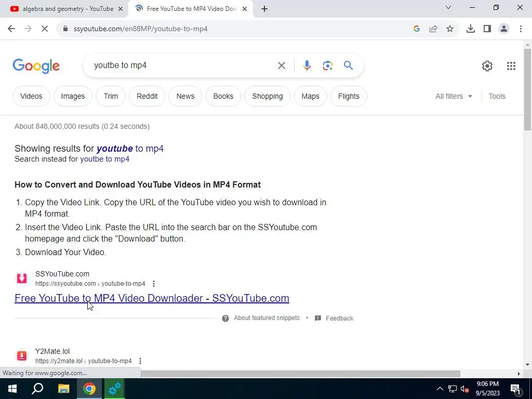The height and width of the screenshot is (399, 532).
Task: Click the SSYouTube.com favicon
Action: tap(22, 278)
